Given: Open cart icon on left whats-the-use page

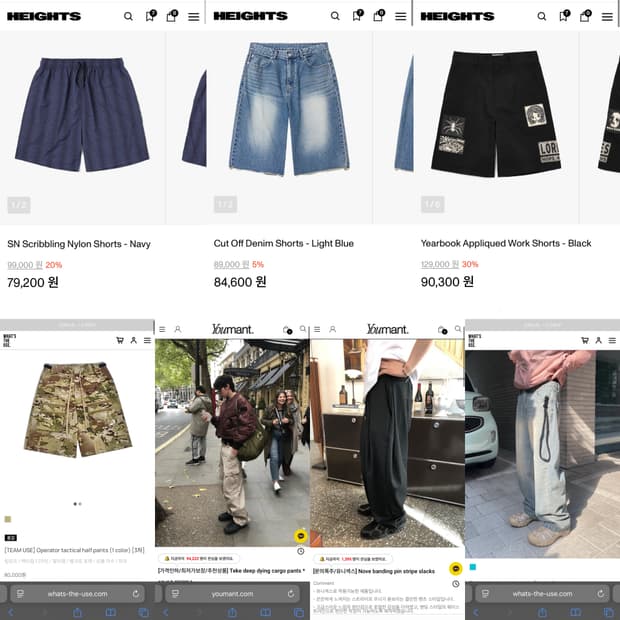Looking at the screenshot, I should pos(120,340).
